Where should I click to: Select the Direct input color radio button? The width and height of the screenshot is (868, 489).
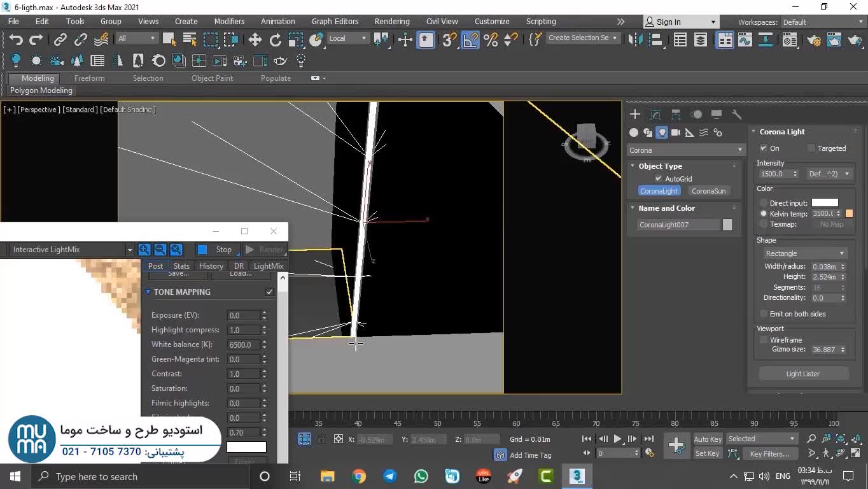tap(764, 203)
